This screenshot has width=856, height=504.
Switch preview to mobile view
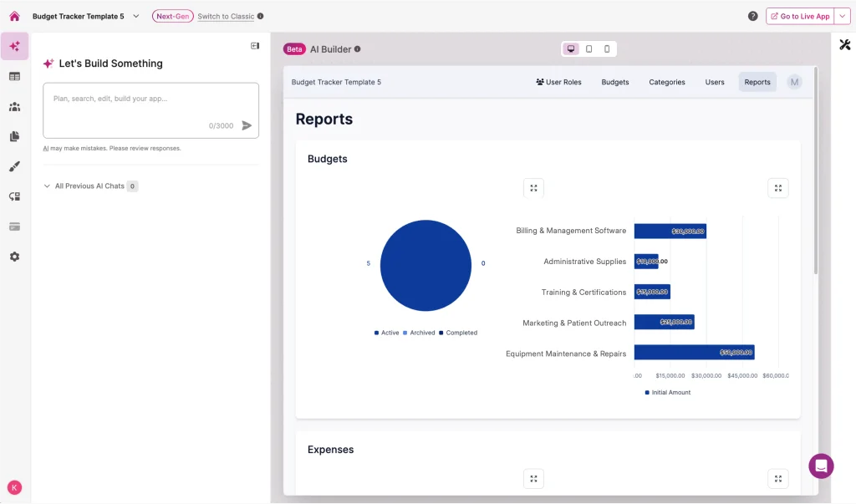pos(607,49)
